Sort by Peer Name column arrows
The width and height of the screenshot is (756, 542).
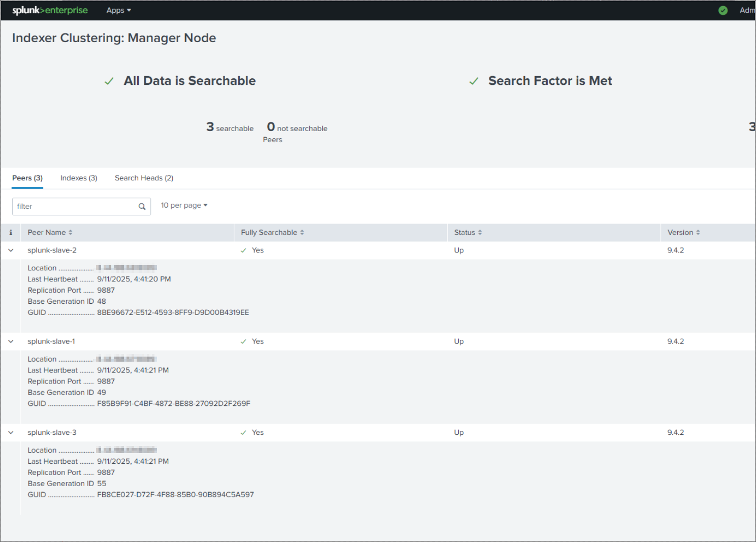(x=71, y=233)
